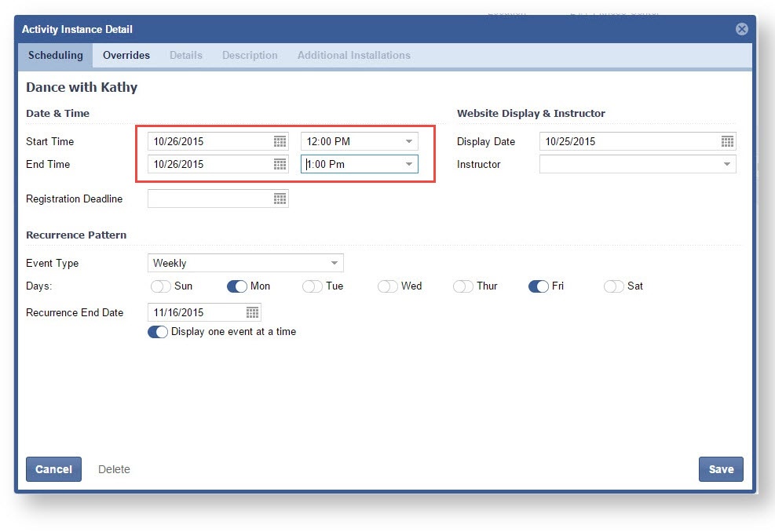Image resolution: width=775 pixels, height=532 pixels.
Task: Enable the Wed recurrence day
Action: 387,286
